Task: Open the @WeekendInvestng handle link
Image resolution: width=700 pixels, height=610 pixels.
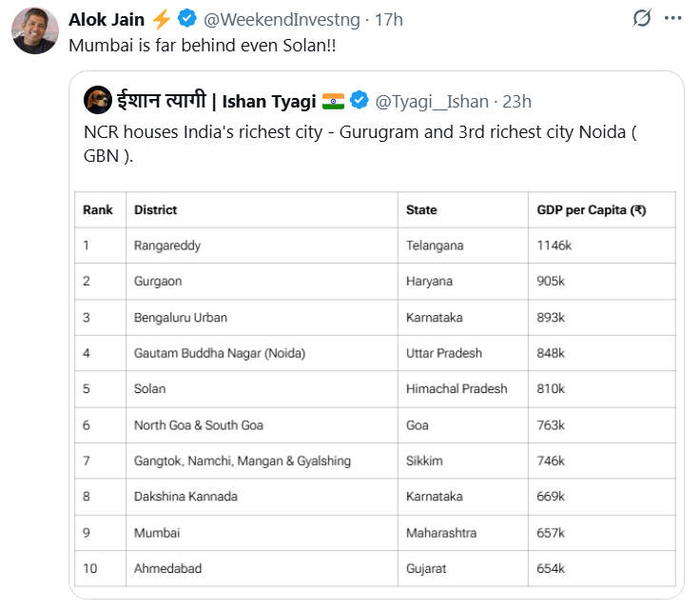Action: pyautogui.click(x=282, y=20)
